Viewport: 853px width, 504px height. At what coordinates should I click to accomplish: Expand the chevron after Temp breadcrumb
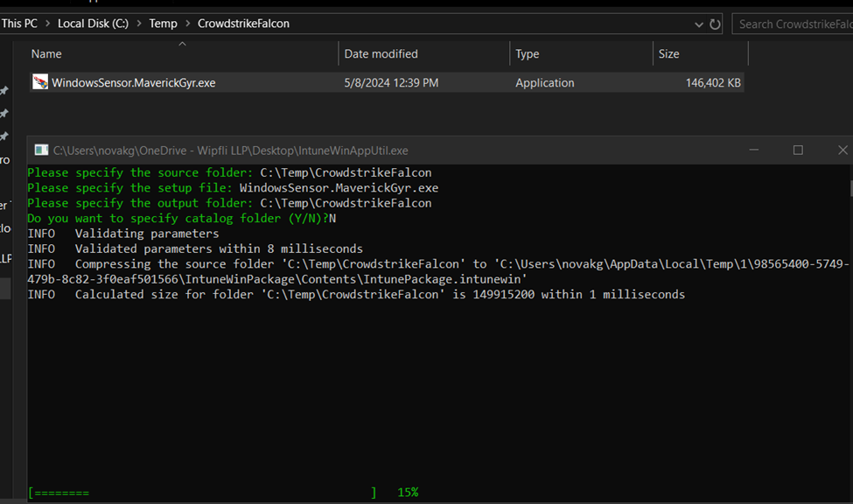pos(187,24)
